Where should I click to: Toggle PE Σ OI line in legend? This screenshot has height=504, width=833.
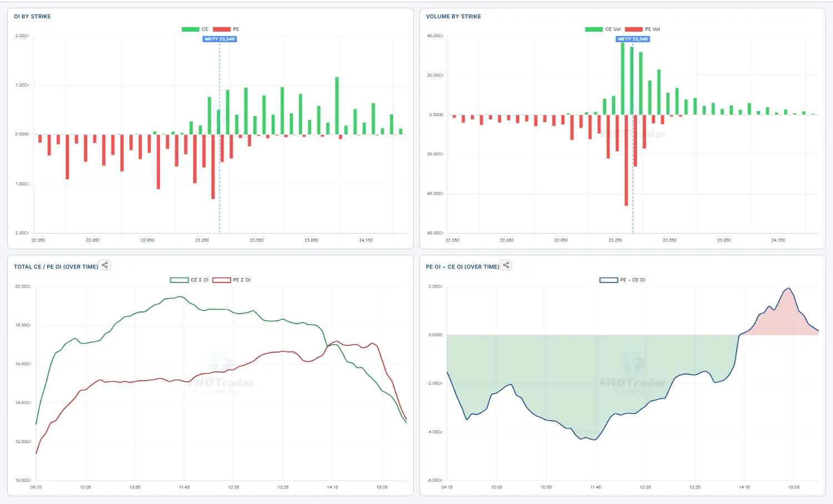232,280
